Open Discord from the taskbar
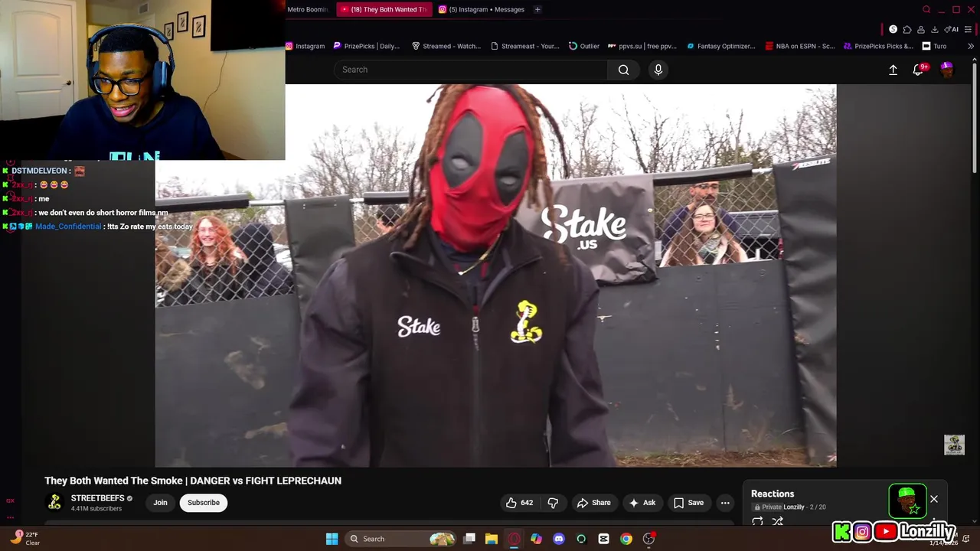The height and width of the screenshot is (551, 980). (x=559, y=539)
